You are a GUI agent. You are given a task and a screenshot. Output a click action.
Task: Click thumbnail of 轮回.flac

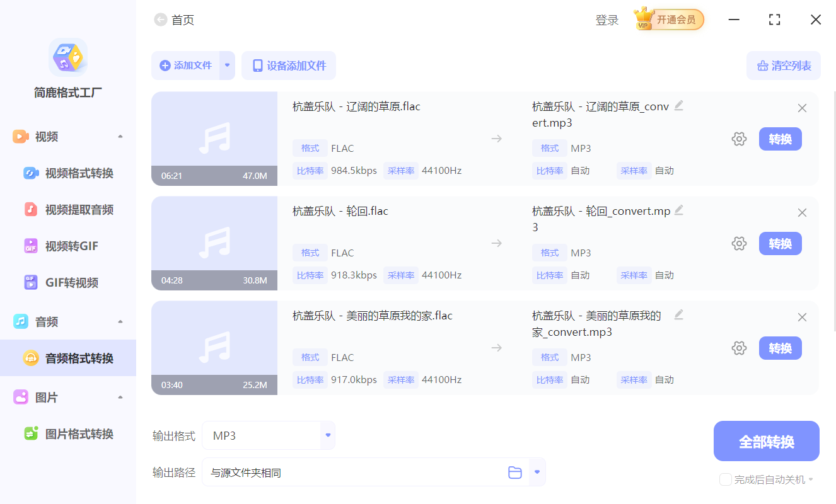click(x=214, y=243)
